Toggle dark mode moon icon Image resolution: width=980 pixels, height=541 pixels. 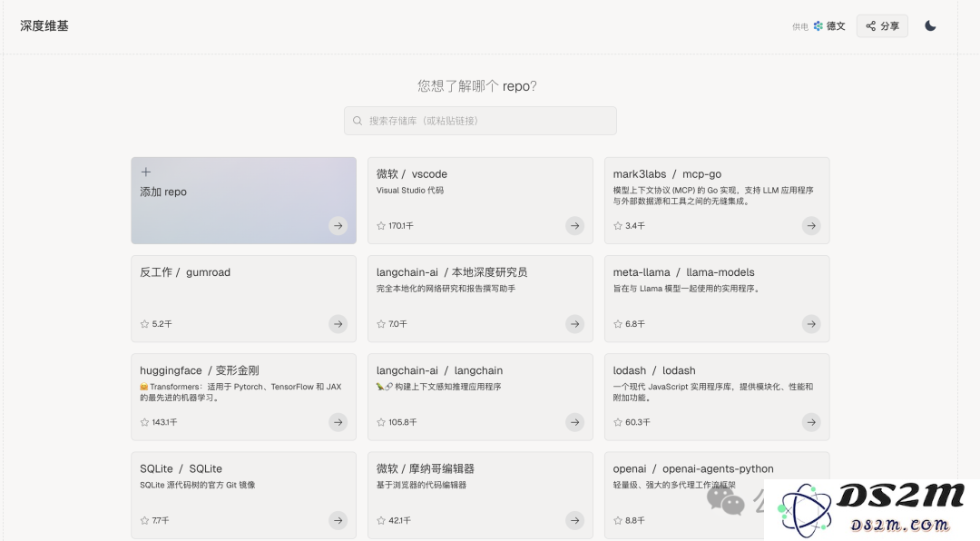coord(930,25)
